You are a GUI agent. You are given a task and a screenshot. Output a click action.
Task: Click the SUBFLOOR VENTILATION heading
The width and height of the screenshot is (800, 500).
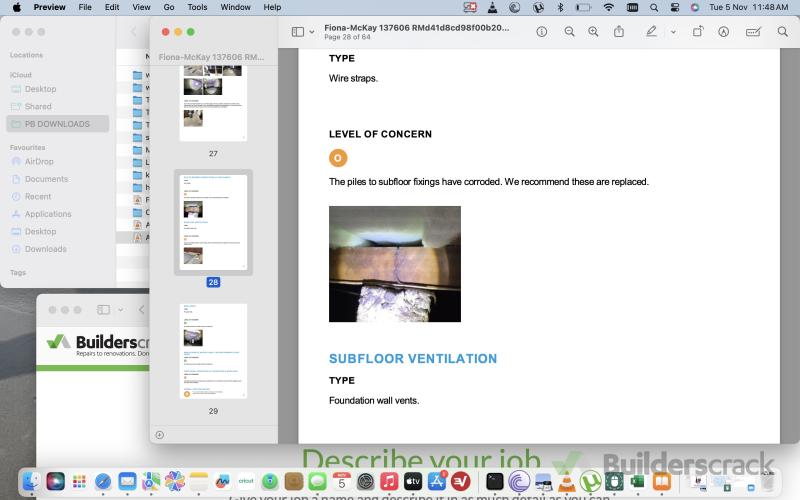point(413,359)
